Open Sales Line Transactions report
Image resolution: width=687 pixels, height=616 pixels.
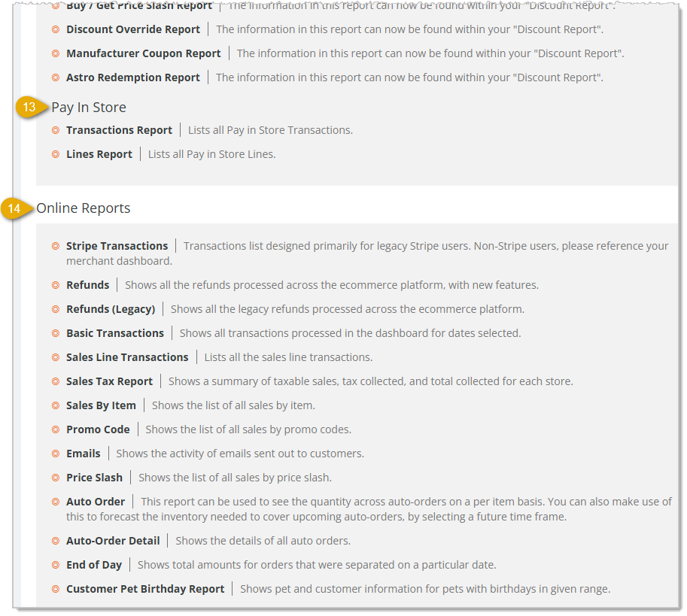point(127,357)
